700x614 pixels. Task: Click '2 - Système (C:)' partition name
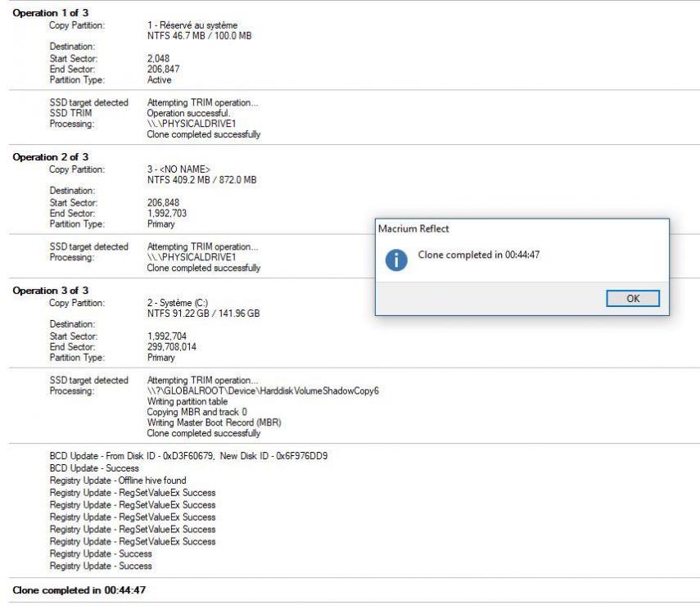(x=178, y=303)
